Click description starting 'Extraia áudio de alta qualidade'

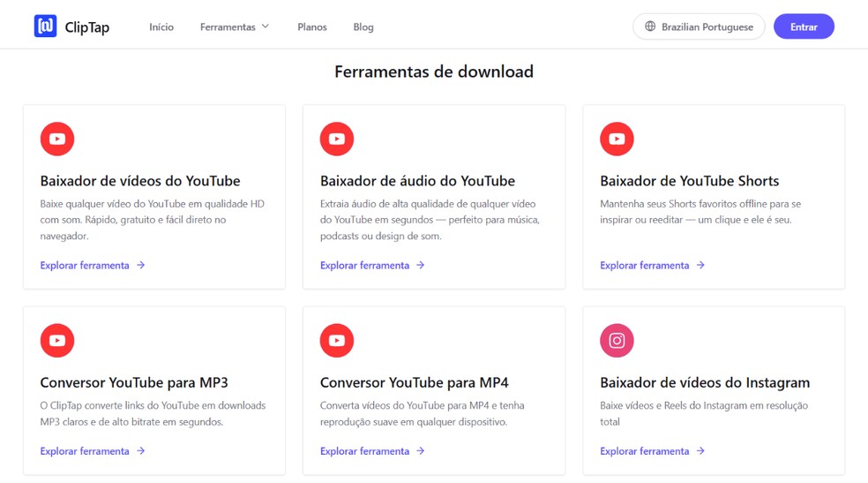[x=430, y=220]
